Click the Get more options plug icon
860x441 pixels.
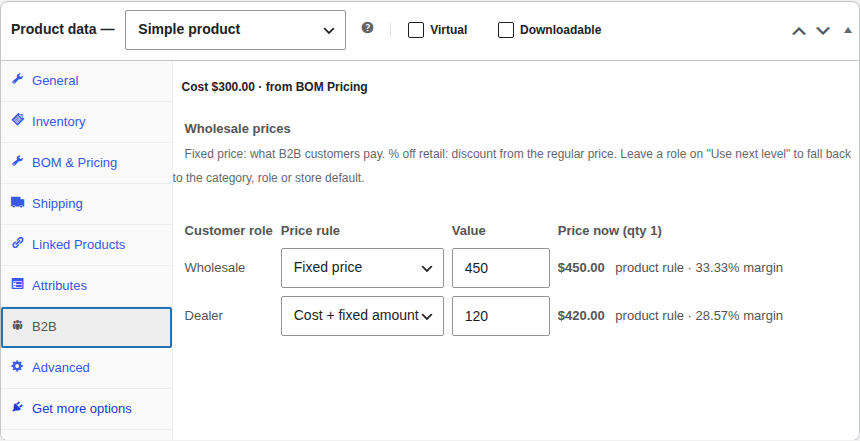(x=18, y=407)
